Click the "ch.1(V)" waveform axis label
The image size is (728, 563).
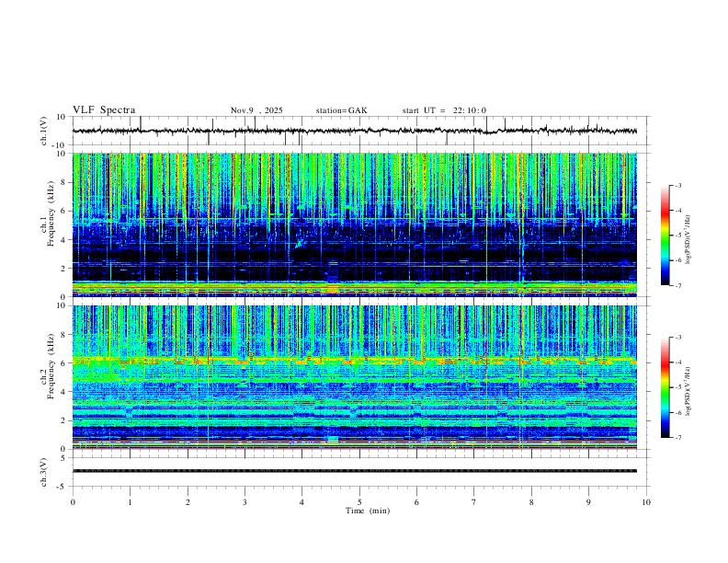point(44,131)
